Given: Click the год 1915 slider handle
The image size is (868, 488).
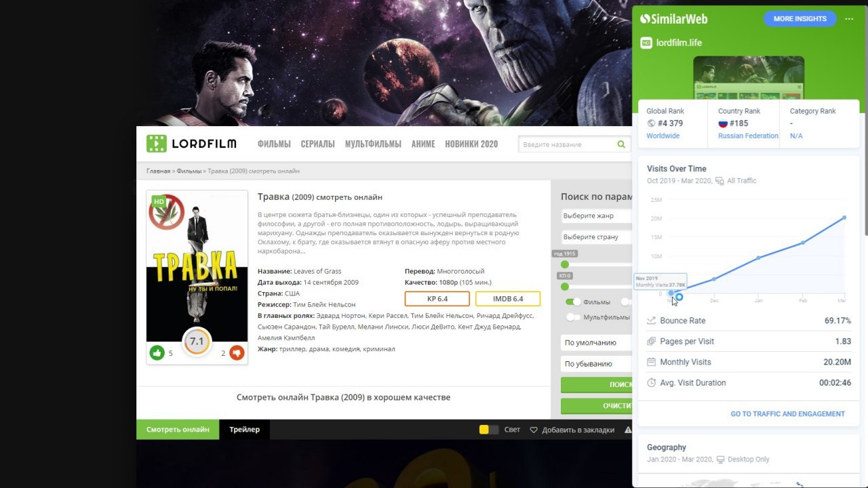Looking at the screenshot, I should tap(565, 264).
